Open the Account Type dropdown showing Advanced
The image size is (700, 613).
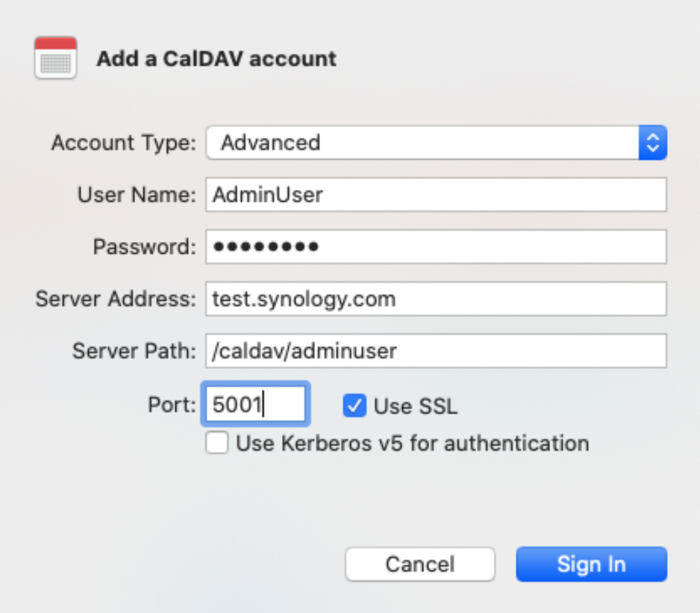436,143
